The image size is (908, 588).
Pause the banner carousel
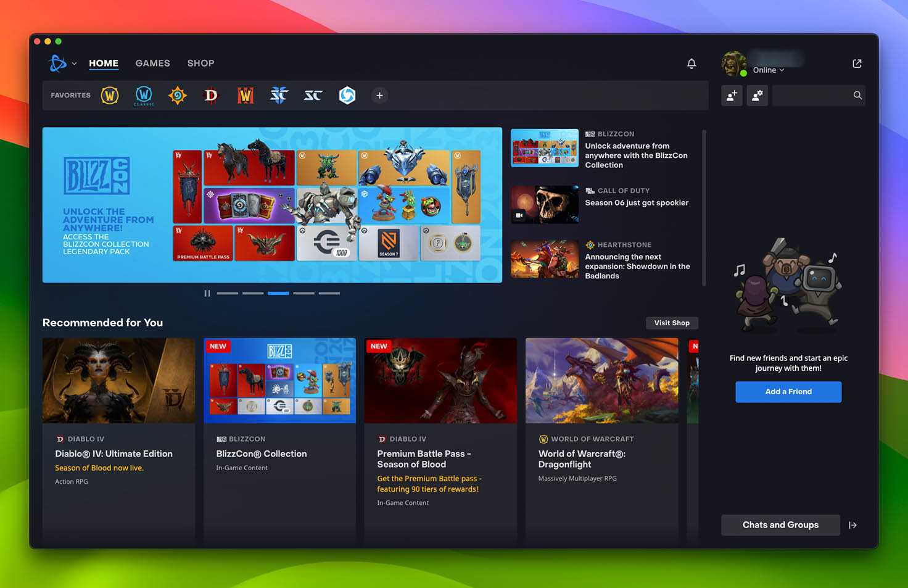(207, 294)
